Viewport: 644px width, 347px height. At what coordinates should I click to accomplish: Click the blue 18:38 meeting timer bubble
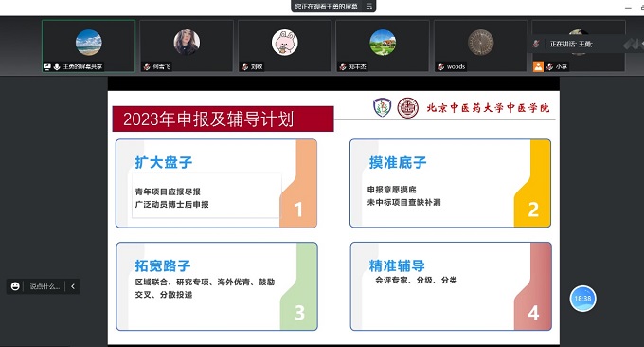click(x=582, y=299)
